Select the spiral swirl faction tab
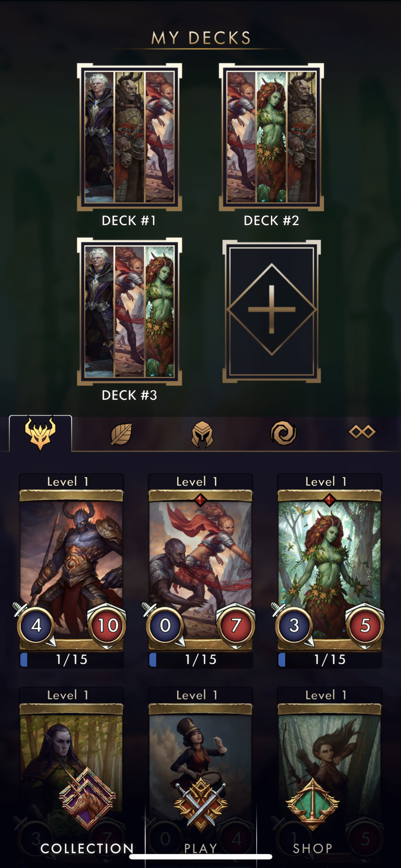 (x=283, y=433)
